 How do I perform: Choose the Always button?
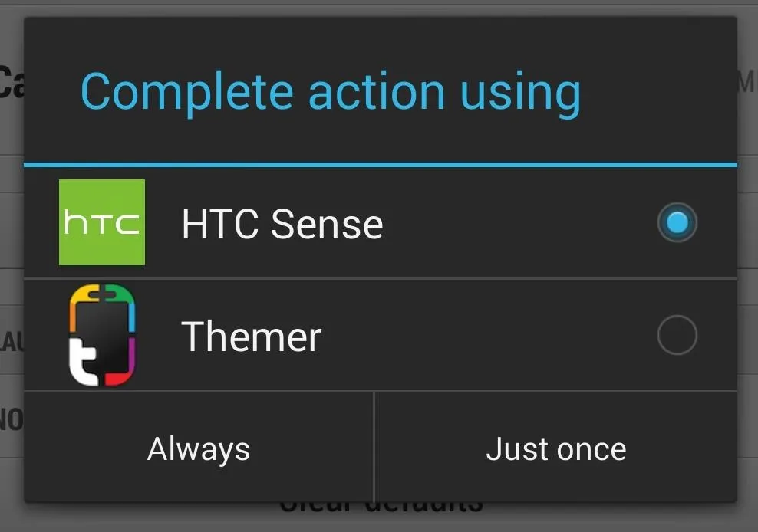coord(199,448)
